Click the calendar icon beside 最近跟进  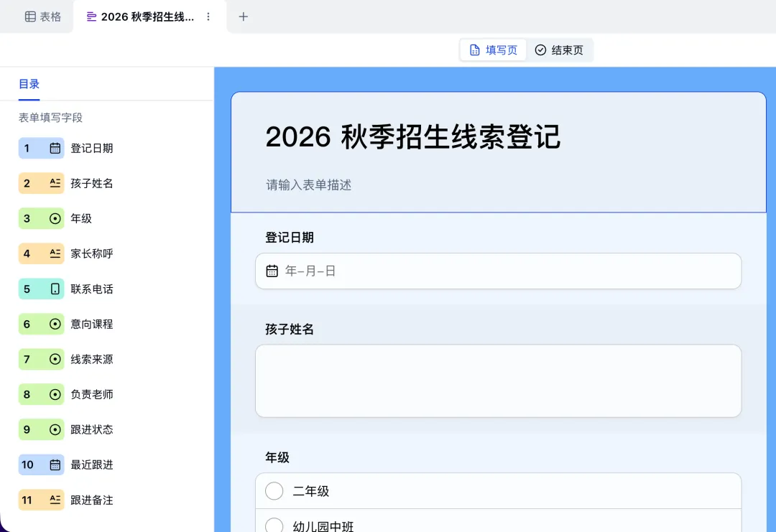pyautogui.click(x=55, y=465)
